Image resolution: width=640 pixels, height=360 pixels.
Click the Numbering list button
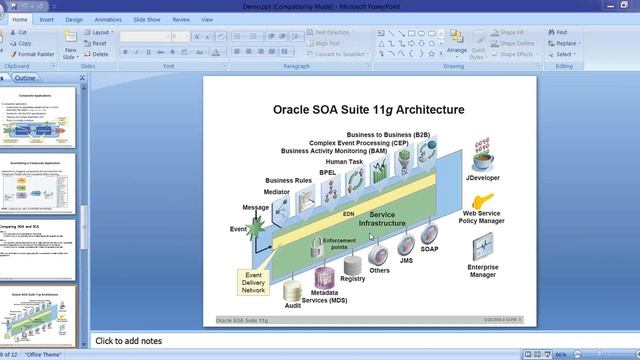(x=255, y=36)
